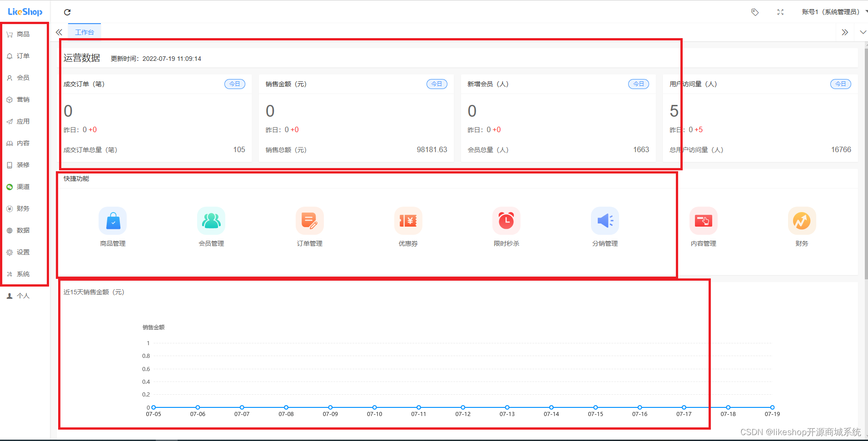Open 订单管理 shortcut icon
Image resolution: width=868 pixels, height=441 pixels.
[x=310, y=221]
